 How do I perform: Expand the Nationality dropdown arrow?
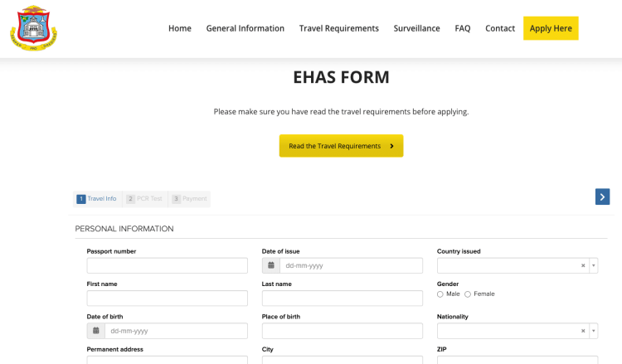593,331
